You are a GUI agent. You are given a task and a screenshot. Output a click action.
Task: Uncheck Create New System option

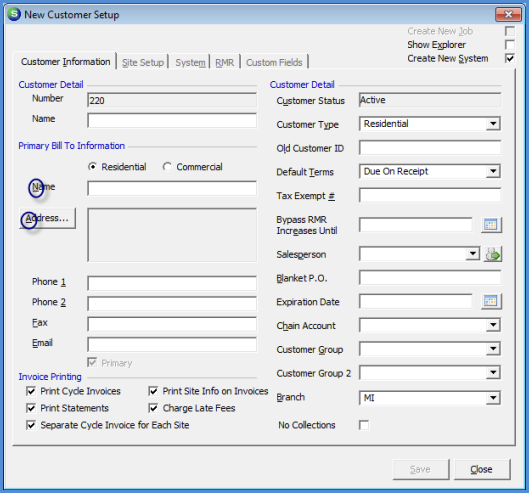(510, 58)
